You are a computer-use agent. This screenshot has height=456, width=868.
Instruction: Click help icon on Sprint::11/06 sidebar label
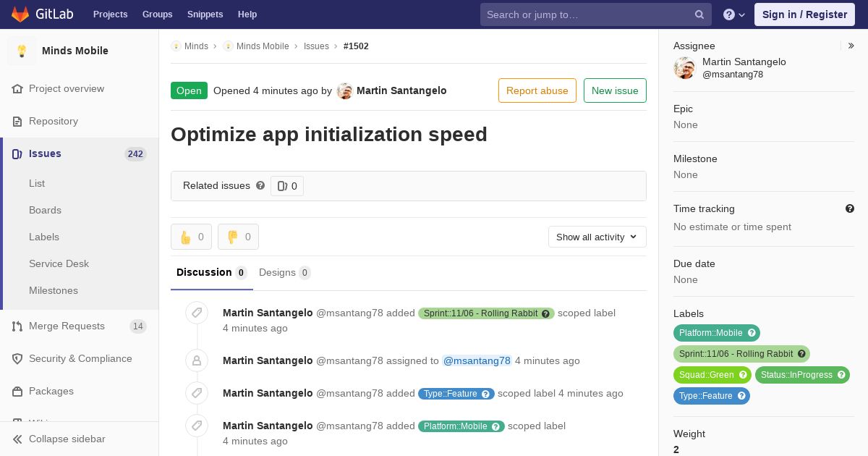coord(802,354)
